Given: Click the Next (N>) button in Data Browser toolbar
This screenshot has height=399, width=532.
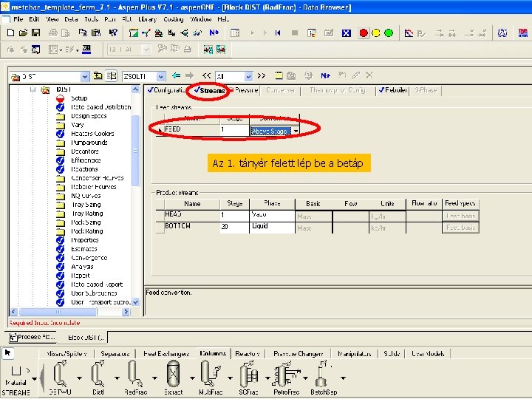Looking at the screenshot, I should [325, 76].
